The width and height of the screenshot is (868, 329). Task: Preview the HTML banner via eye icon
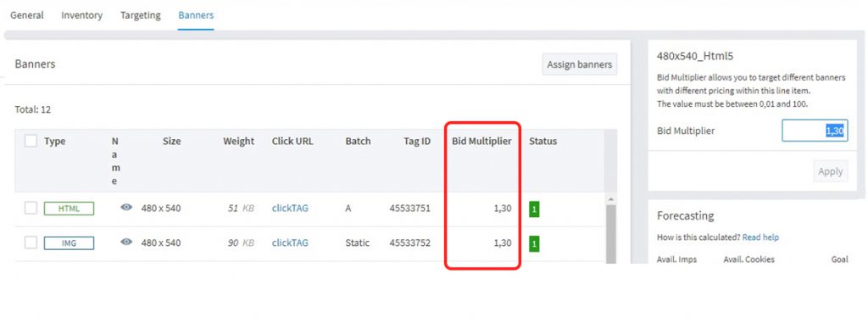(x=126, y=207)
